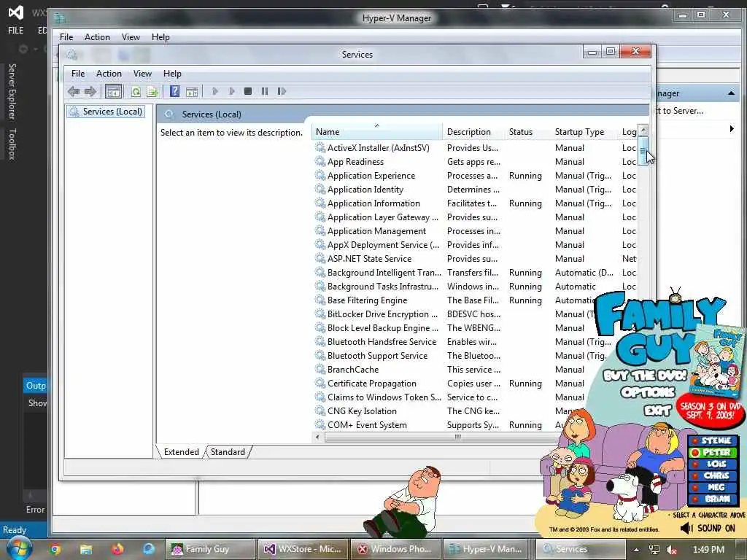Open the Help icon in Services toolbar
This screenshot has width=747, height=560.
click(175, 91)
